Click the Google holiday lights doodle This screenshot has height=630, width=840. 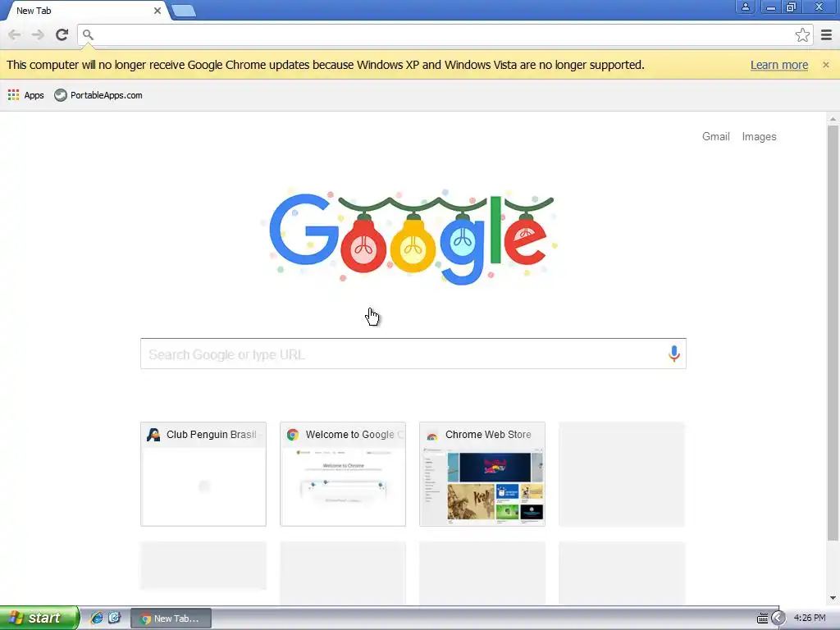coord(412,235)
